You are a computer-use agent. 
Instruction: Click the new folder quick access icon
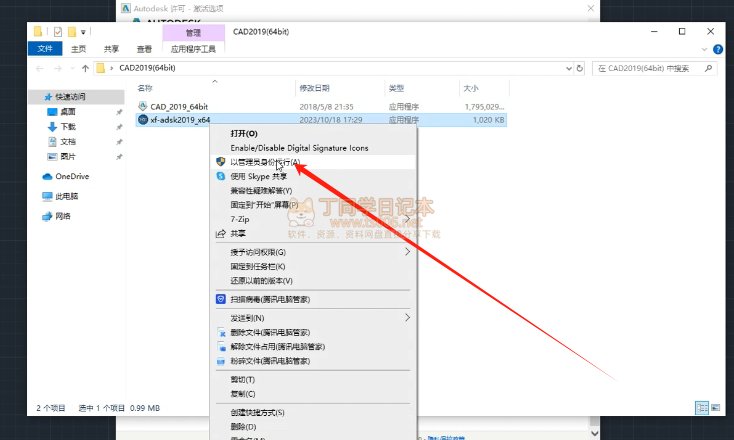(x=72, y=32)
